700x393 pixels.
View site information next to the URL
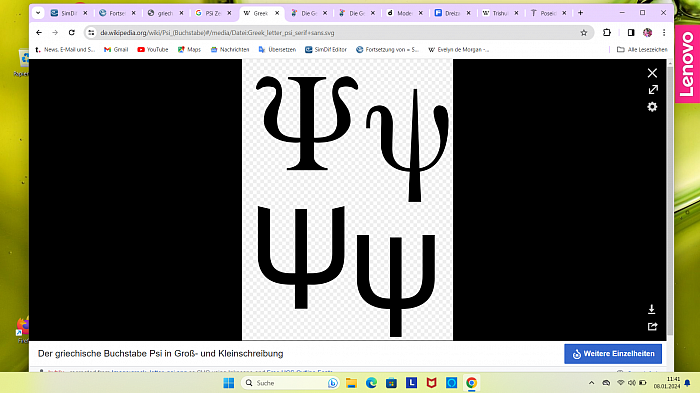click(x=91, y=33)
